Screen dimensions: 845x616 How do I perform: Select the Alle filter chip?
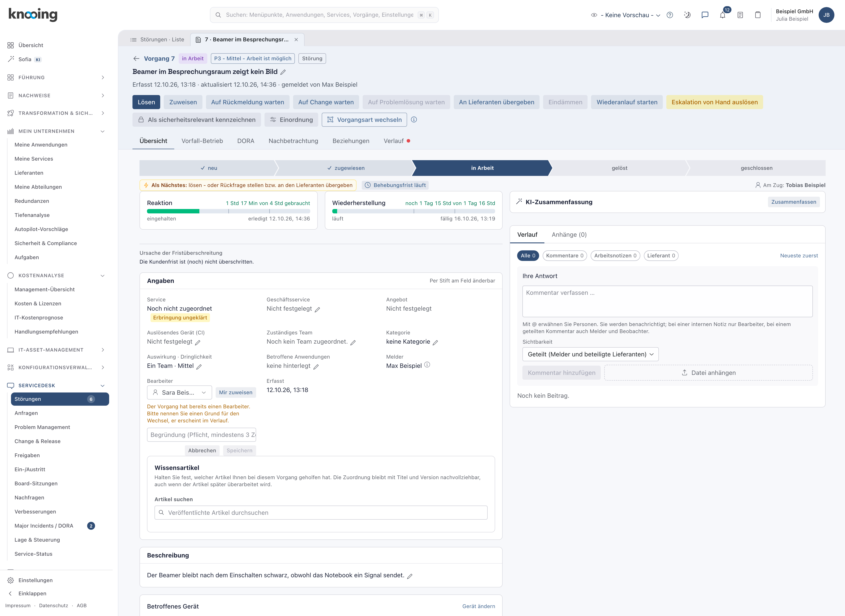(x=528, y=255)
